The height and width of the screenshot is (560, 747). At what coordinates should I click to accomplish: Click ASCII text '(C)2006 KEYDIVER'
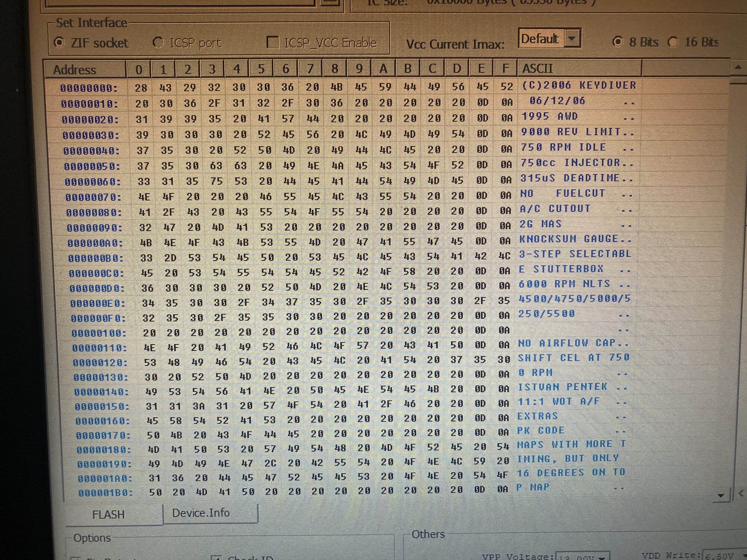tap(579, 85)
